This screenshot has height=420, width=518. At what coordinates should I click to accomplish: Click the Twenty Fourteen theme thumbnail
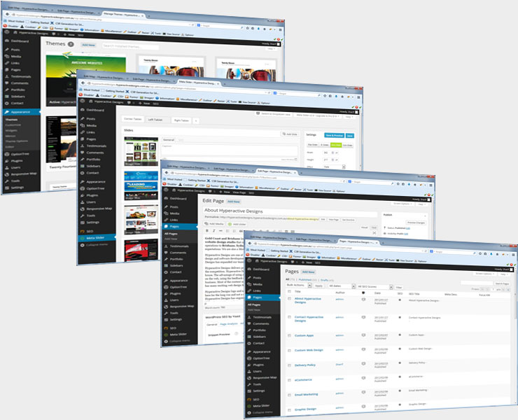tap(61, 139)
